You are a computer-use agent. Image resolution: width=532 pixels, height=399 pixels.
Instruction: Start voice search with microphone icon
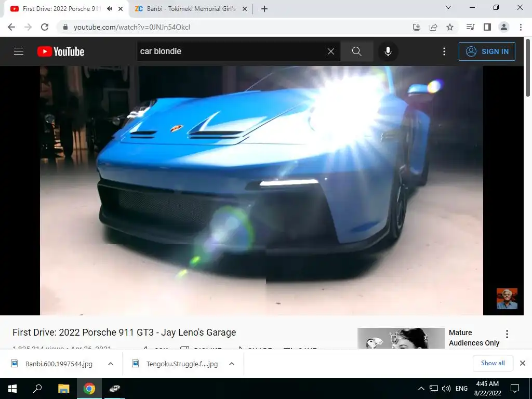click(x=388, y=51)
